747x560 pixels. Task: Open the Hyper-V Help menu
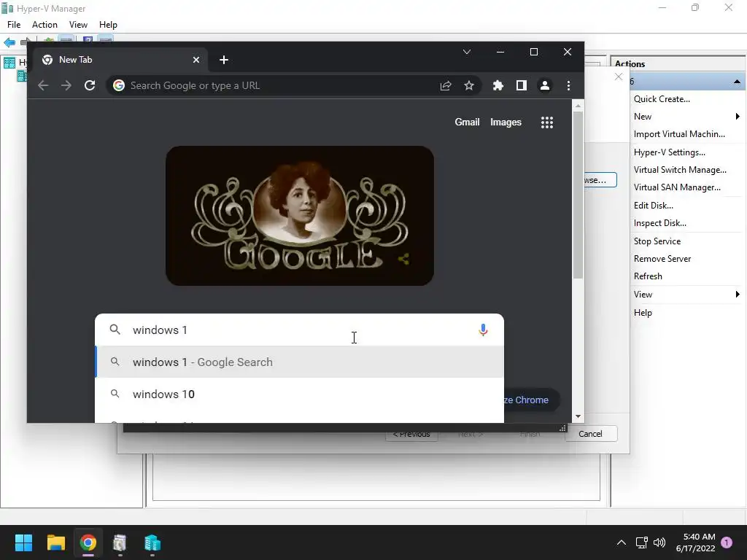[x=108, y=25]
